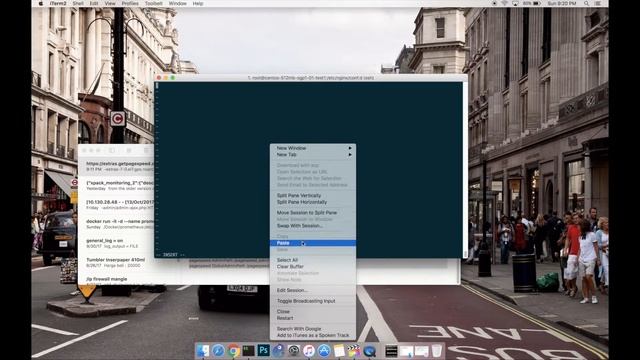Click the Wi-Fi status icon

pos(504,3)
